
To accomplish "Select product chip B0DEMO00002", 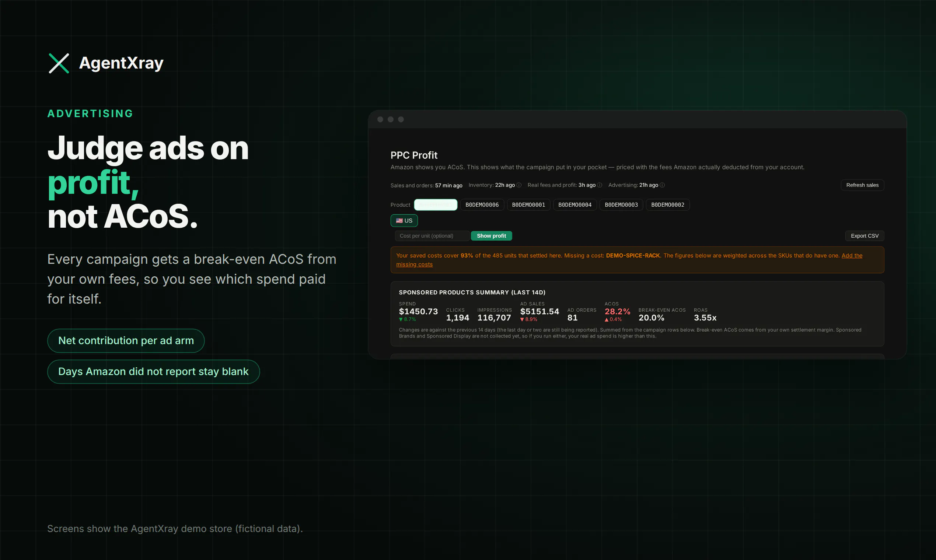I will [x=668, y=205].
